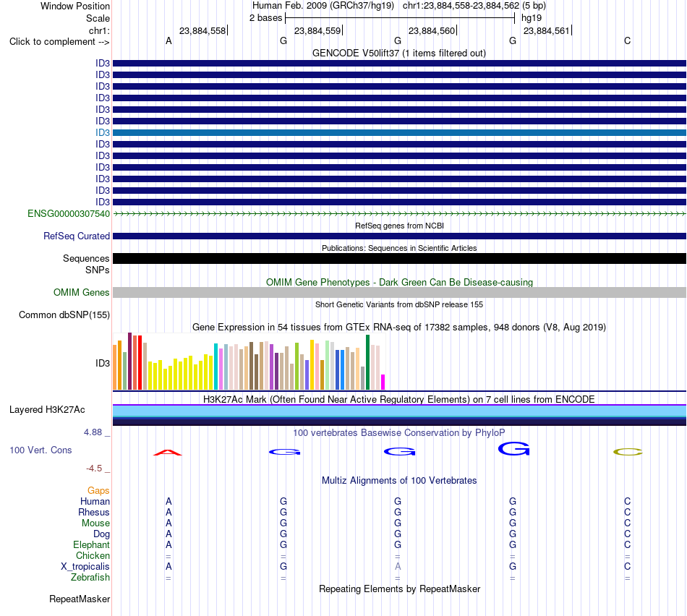Click the "Window Position" track label

click(75, 6)
